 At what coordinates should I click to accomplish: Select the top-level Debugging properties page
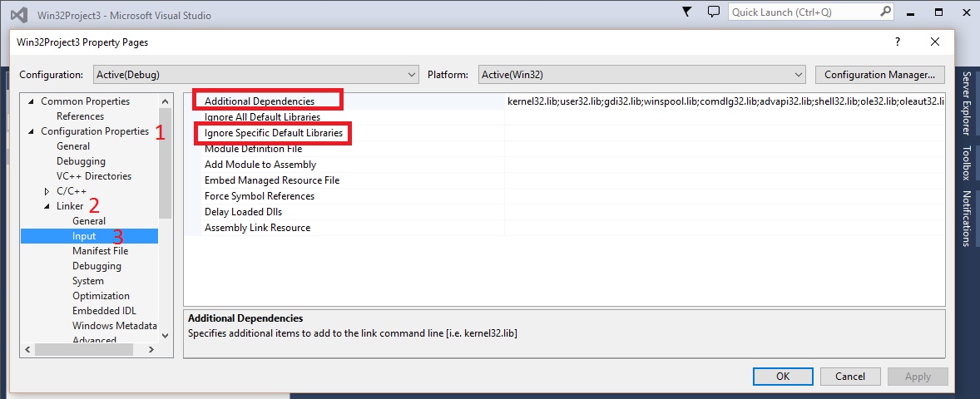(81, 161)
